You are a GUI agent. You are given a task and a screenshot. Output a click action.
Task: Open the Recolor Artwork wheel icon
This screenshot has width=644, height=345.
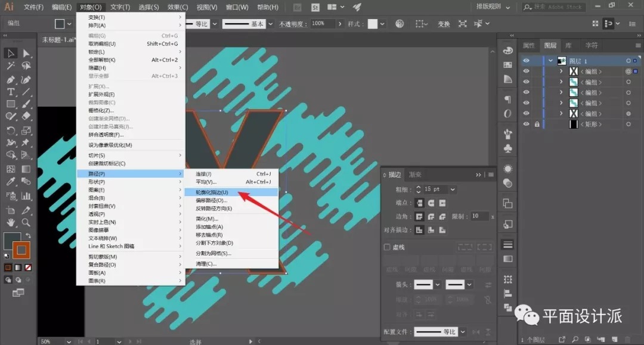[x=400, y=24]
